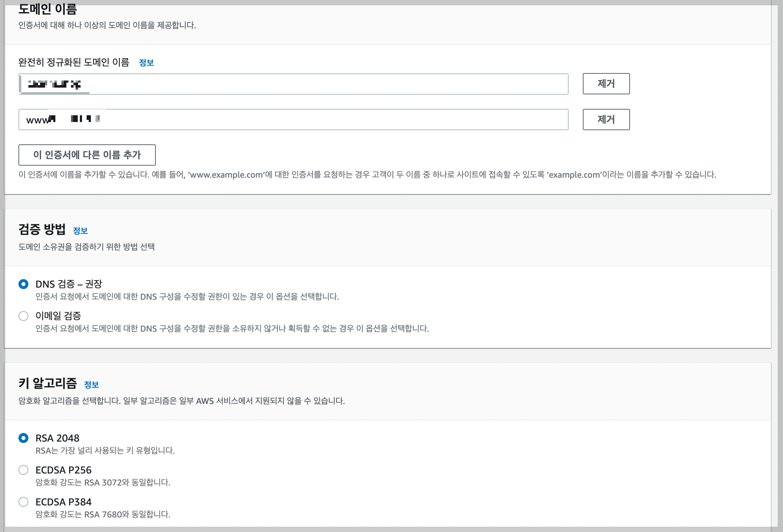The width and height of the screenshot is (783, 532).
Task: Choose the RSA 2048 radio option
Action: pos(23,438)
